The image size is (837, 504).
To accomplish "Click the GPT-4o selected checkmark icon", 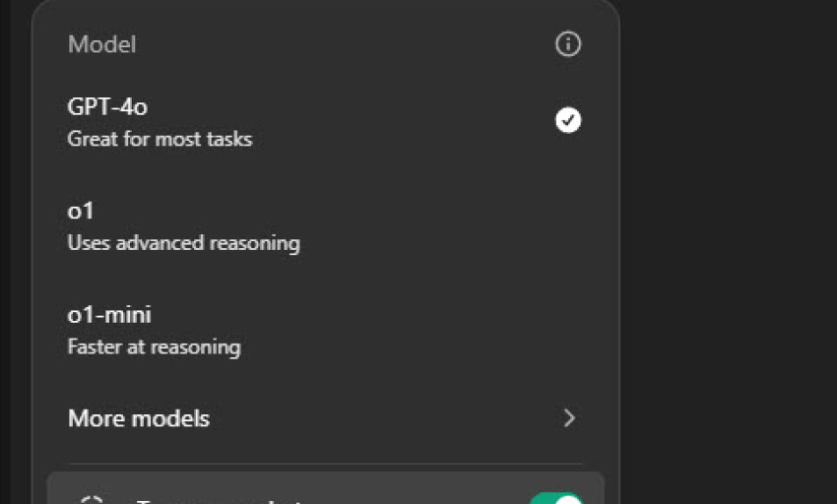I will point(568,120).
